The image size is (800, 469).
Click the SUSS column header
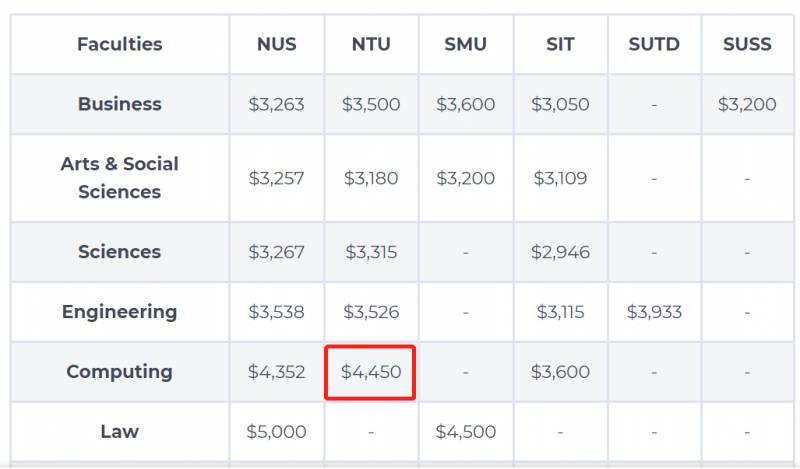[747, 44]
